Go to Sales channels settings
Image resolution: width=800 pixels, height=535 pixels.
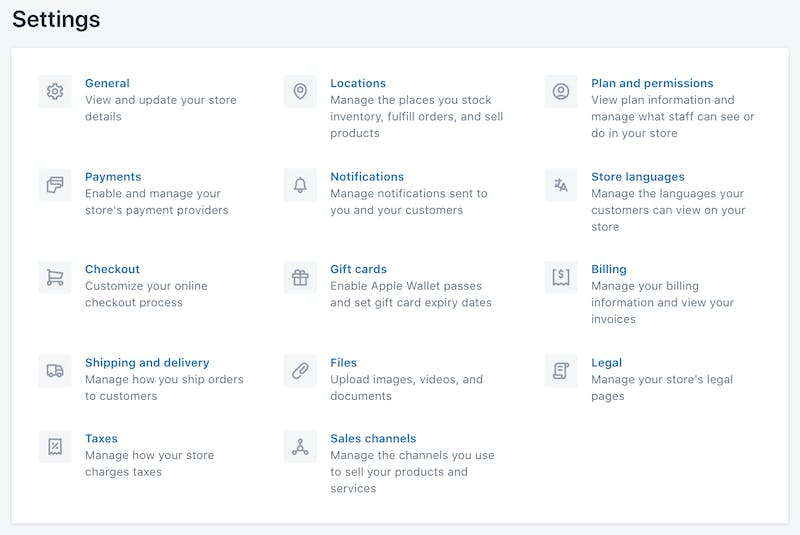pos(373,439)
